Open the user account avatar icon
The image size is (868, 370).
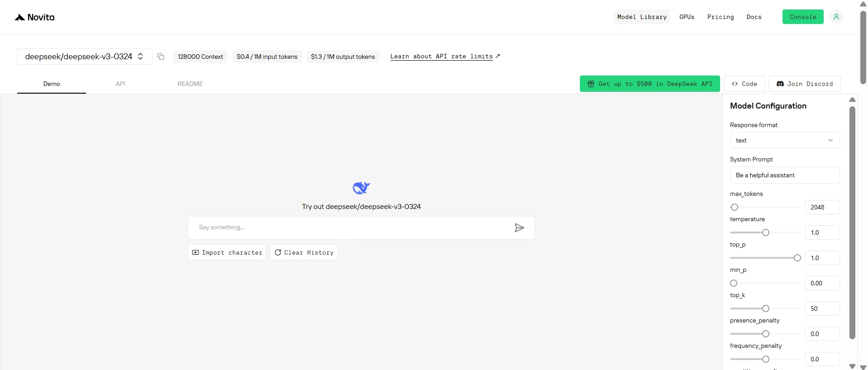[x=836, y=17]
